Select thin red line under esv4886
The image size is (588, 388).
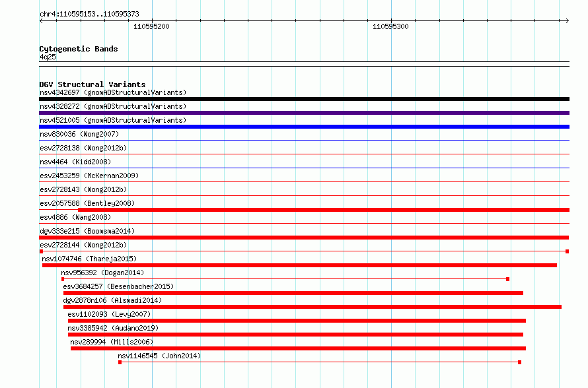[x=304, y=224]
